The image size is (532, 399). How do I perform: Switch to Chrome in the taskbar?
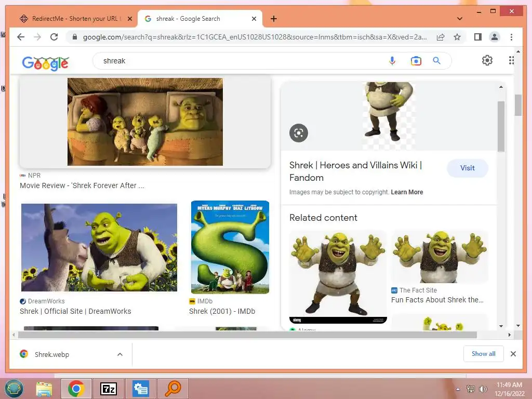76,389
